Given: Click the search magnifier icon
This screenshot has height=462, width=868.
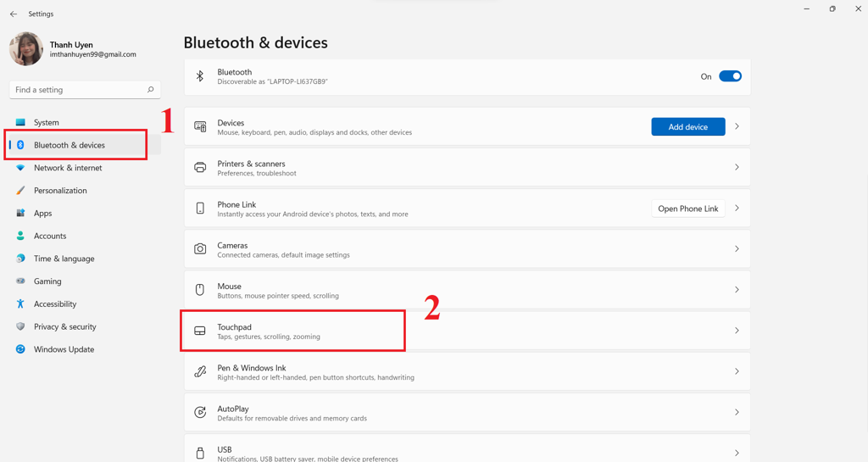Looking at the screenshot, I should (x=150, y=90).
